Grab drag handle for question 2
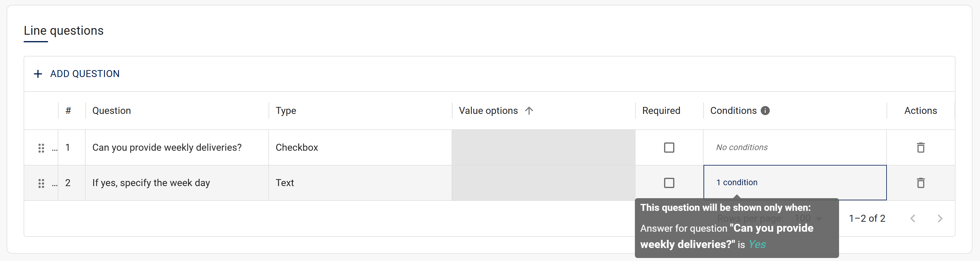980x261 pixels. (41, 183)
